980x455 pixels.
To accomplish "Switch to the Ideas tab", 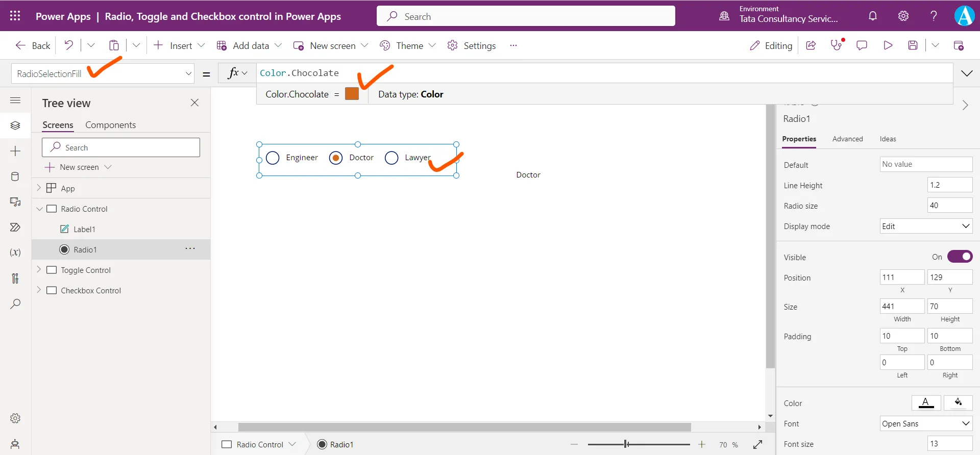I will tap(888, 139).
